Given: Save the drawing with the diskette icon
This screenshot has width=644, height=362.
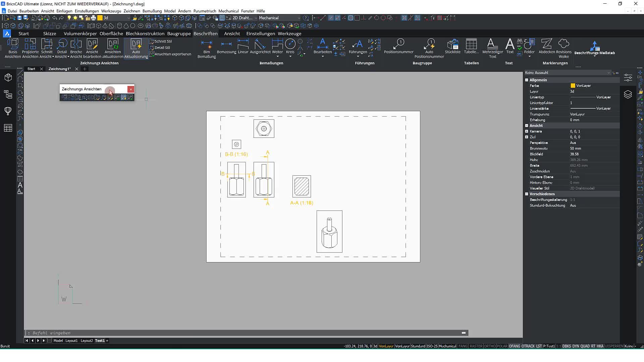Looking at the screenshot, I should 19,18.
